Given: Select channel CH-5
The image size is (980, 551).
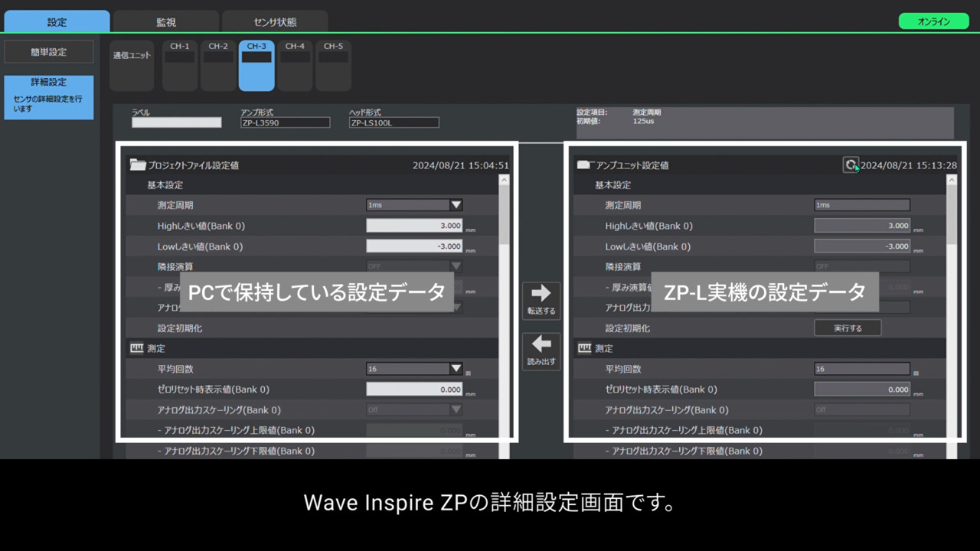Looking at the screenshot, I should 333,66.
